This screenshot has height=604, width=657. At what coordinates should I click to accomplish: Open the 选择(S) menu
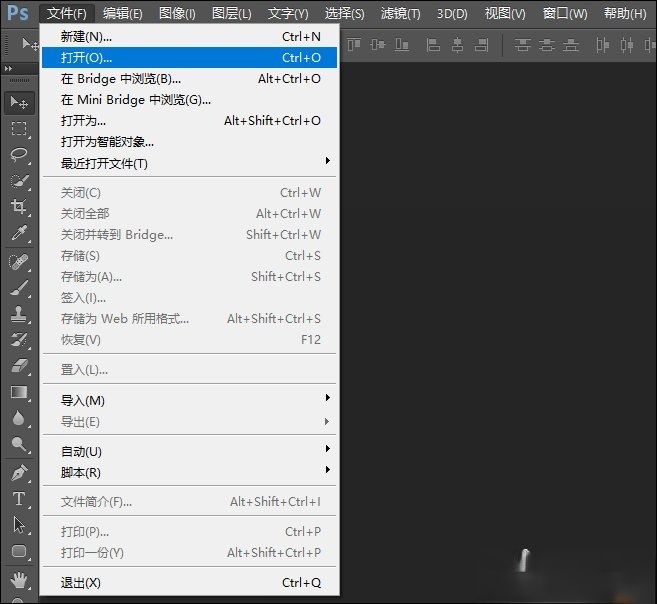coord(344,14)
